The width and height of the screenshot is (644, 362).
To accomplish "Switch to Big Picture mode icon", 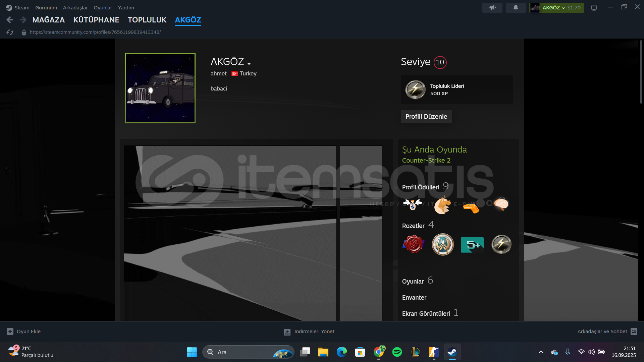I will tap(594, 8).
